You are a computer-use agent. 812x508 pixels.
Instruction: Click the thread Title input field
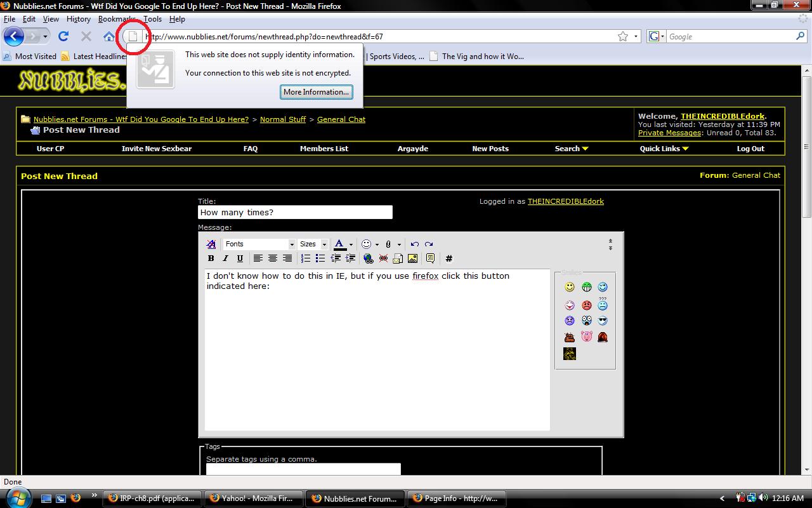tap(295, 213)
